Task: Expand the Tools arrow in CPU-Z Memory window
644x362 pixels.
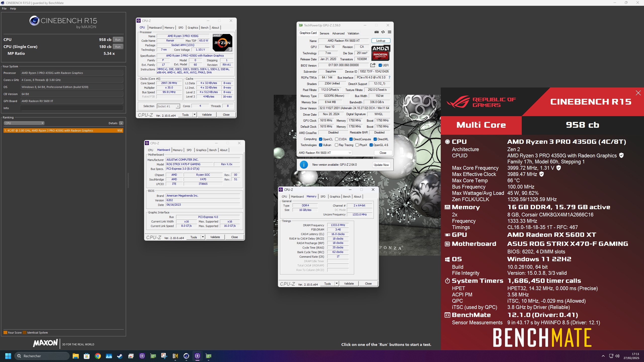Action: pyautogui.click(x=337, y=284)
